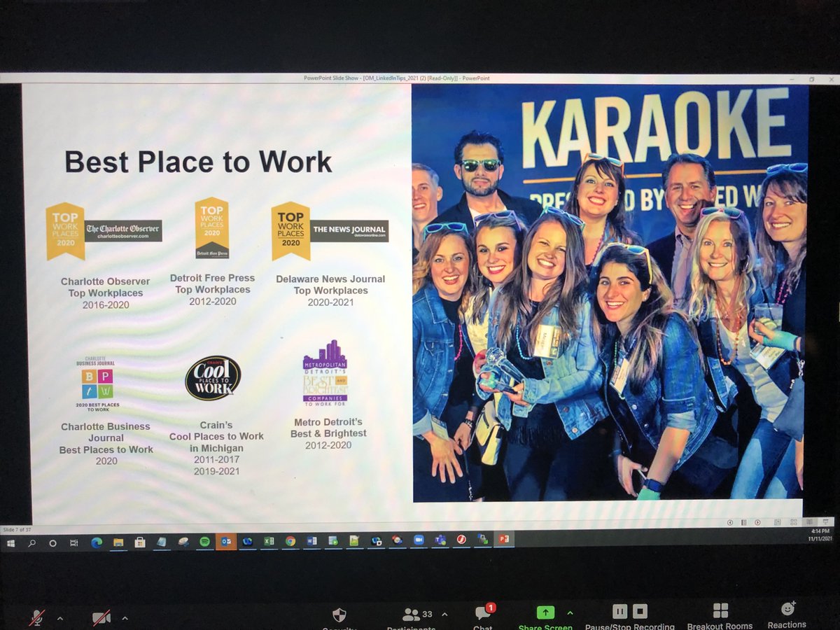Restore the PowerPoint slideshow window

click(811, 79)
